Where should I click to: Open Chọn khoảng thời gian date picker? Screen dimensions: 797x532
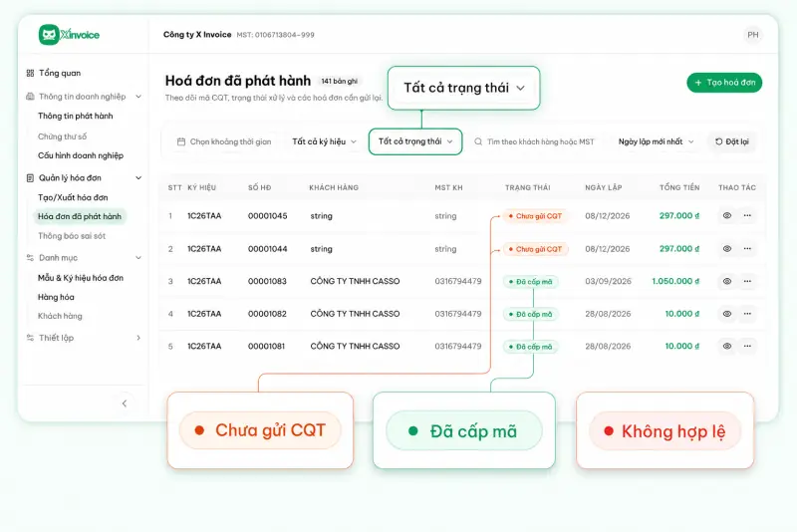(224, 141)
